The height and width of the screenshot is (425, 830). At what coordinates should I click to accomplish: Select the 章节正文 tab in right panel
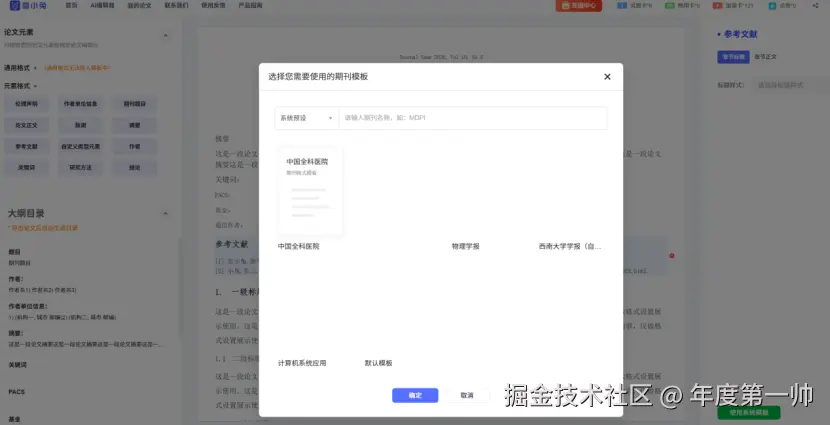click(x=765, y=57)
